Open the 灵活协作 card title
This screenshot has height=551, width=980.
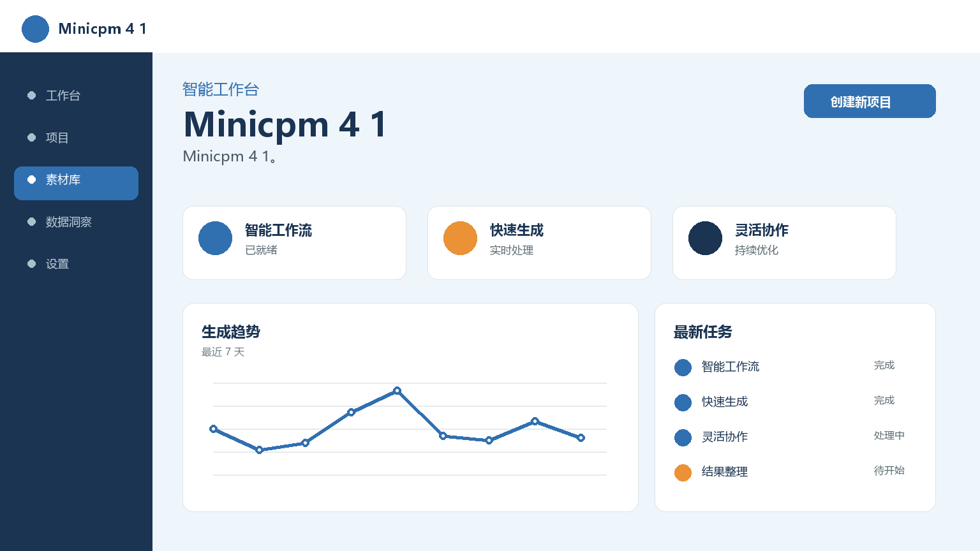click(x=762, y=230)
